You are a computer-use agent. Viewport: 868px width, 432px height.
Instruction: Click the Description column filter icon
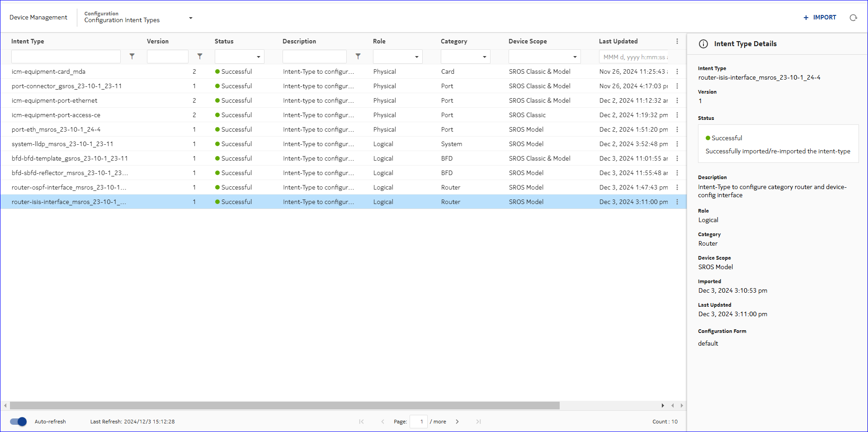pos(358,57)
